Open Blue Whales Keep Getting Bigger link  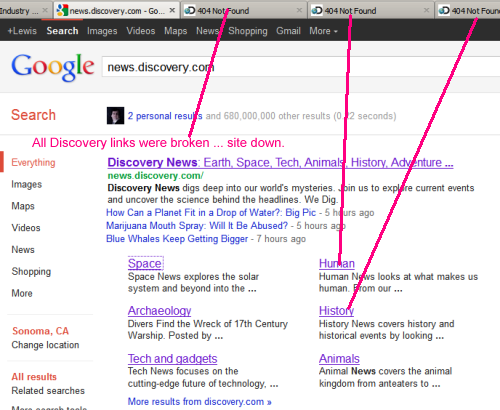tap(177, 239)
